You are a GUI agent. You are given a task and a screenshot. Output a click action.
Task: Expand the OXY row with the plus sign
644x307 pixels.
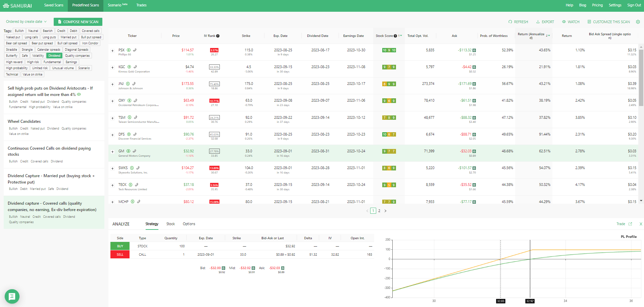(112, 100)
